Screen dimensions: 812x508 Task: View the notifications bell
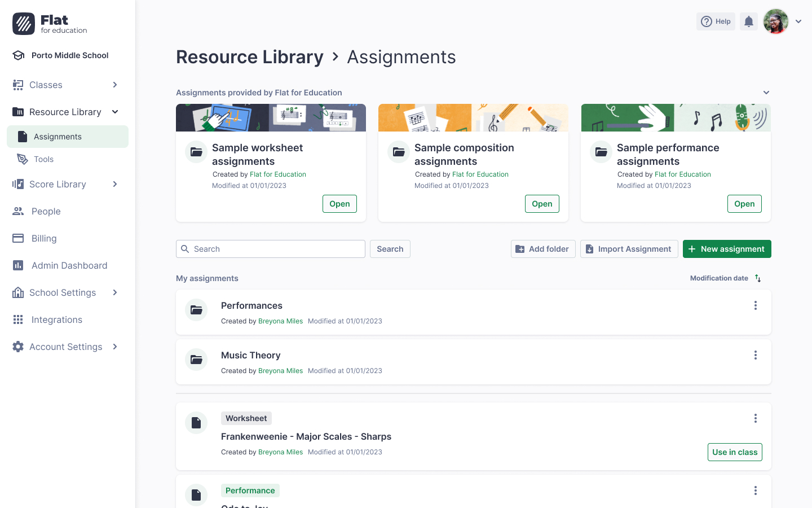(x=749, y=21)
